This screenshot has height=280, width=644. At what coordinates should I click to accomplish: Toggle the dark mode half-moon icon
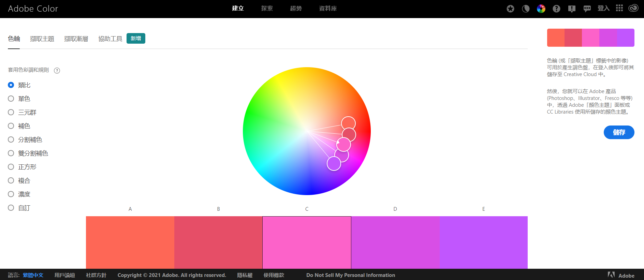pos(526,9)
